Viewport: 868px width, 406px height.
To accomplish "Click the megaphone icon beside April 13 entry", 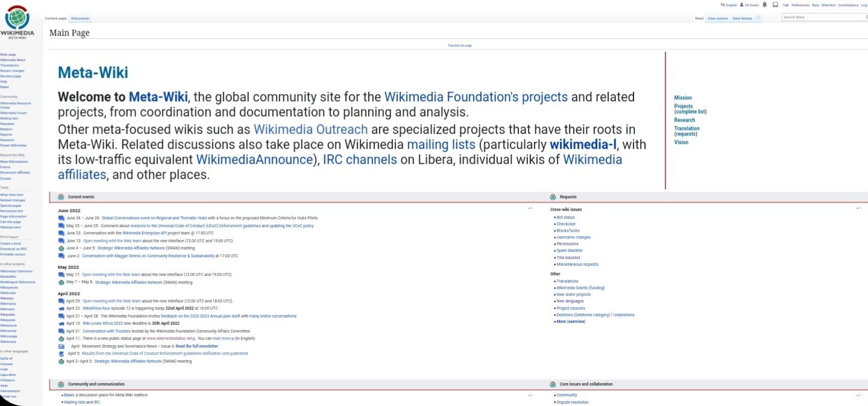I will click(x=61, y=323).
